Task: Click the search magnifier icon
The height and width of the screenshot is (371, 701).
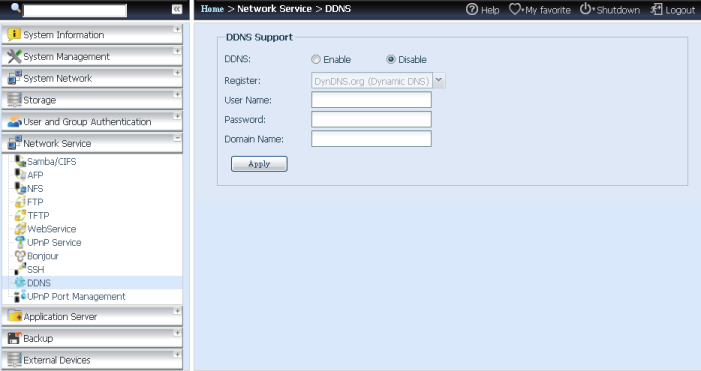Action: 15,8
